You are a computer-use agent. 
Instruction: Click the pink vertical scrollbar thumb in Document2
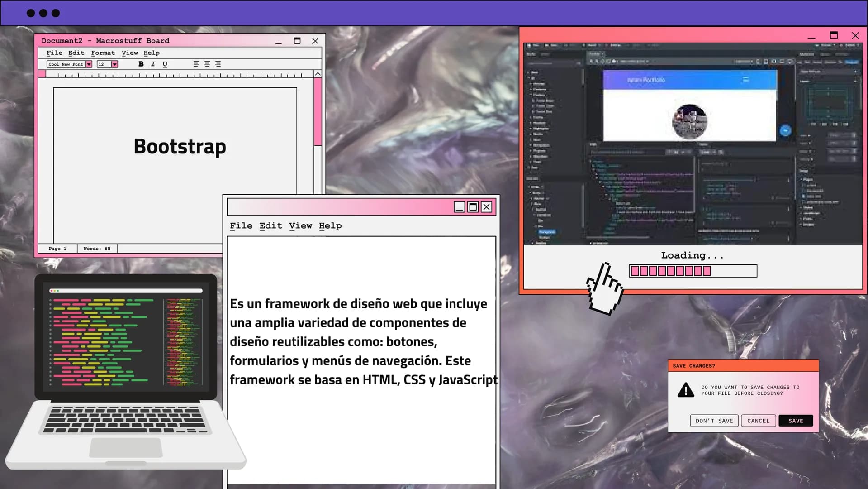pyautogui.click(x=318, y=111)
